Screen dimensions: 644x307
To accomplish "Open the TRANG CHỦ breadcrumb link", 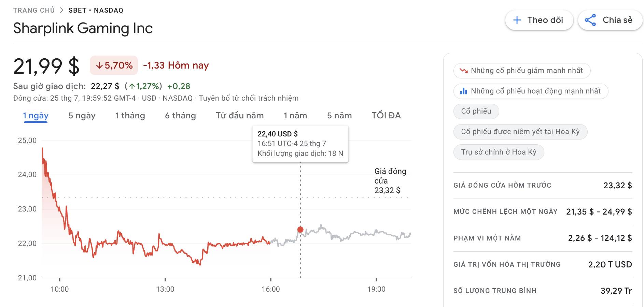I will pos(34,10).
